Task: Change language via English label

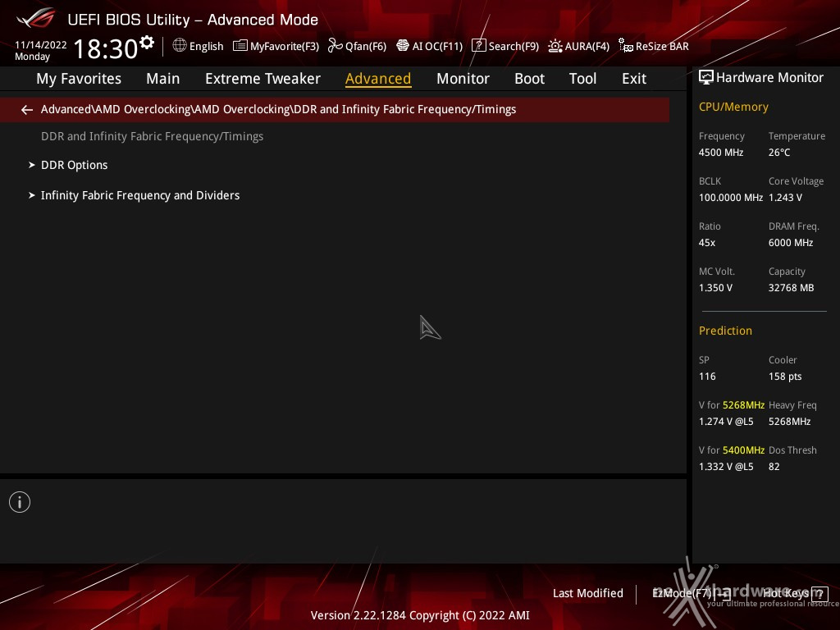Action: [206, 46]
